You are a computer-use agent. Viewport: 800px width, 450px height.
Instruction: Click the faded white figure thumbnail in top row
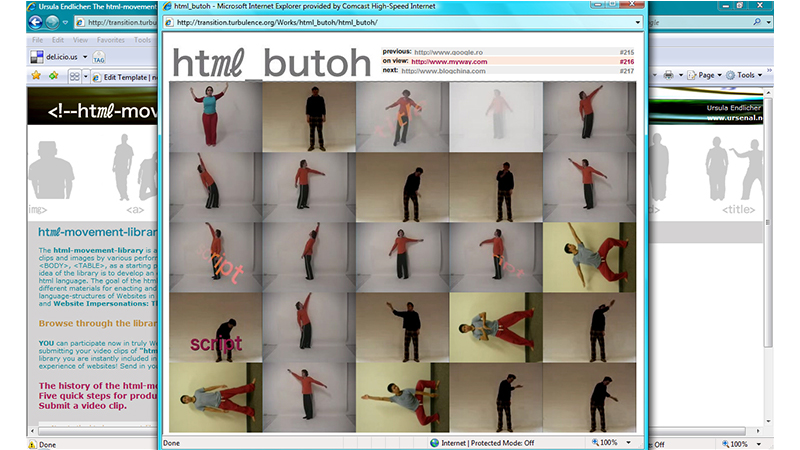(496, 117)
